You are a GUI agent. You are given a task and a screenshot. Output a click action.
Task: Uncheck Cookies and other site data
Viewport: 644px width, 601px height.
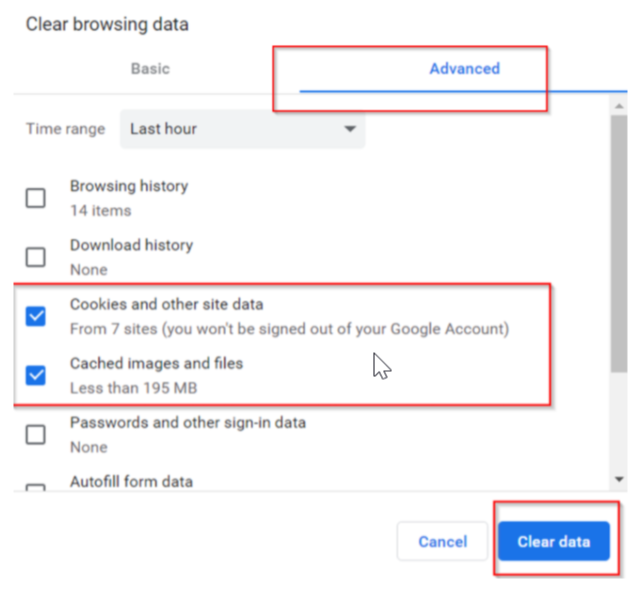[36, 316]
